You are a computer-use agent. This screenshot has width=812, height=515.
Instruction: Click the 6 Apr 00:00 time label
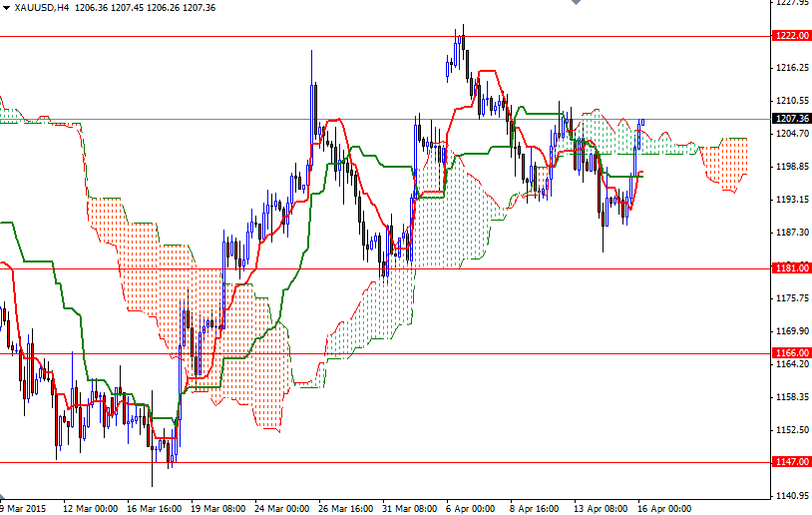point(471,507)
